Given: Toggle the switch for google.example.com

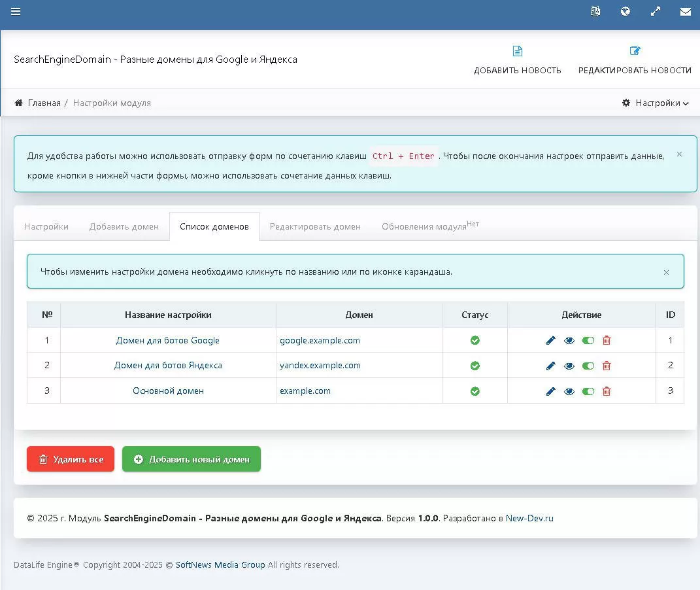Looking at the screenshot, I should point(588,341).
